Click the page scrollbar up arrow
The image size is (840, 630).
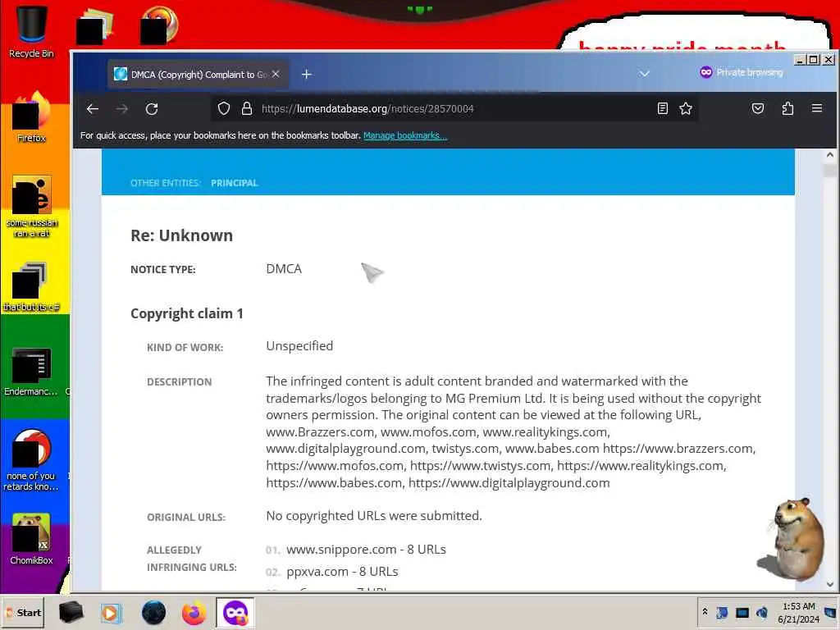830,155
